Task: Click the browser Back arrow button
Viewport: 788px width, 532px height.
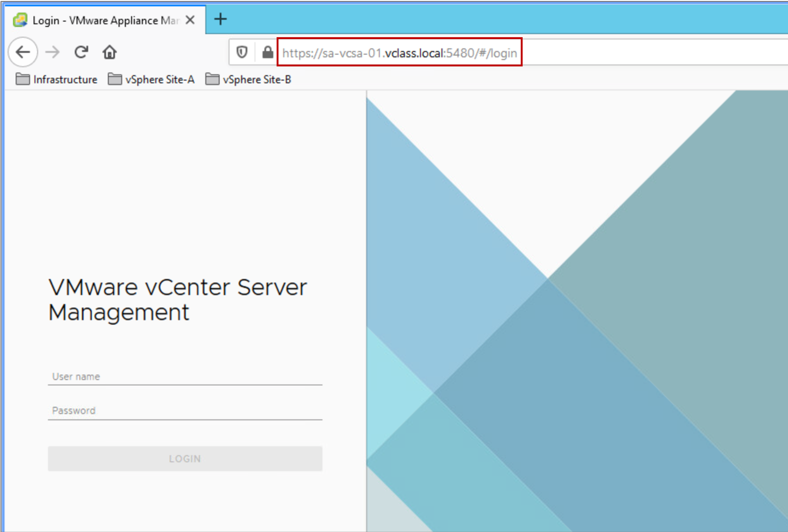Action: pyautogui.click(x=23, y=52)
